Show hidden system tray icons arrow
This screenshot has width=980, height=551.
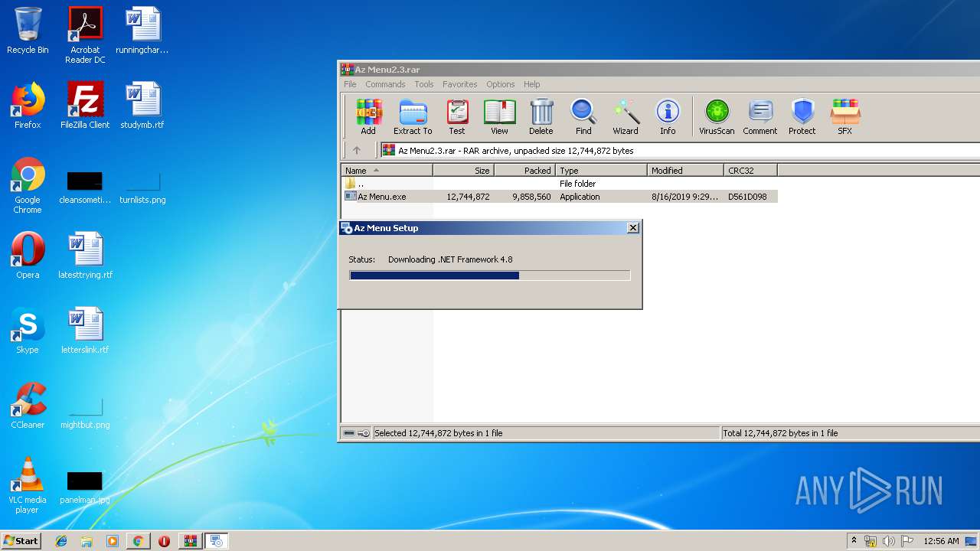(x=854, y=541)
